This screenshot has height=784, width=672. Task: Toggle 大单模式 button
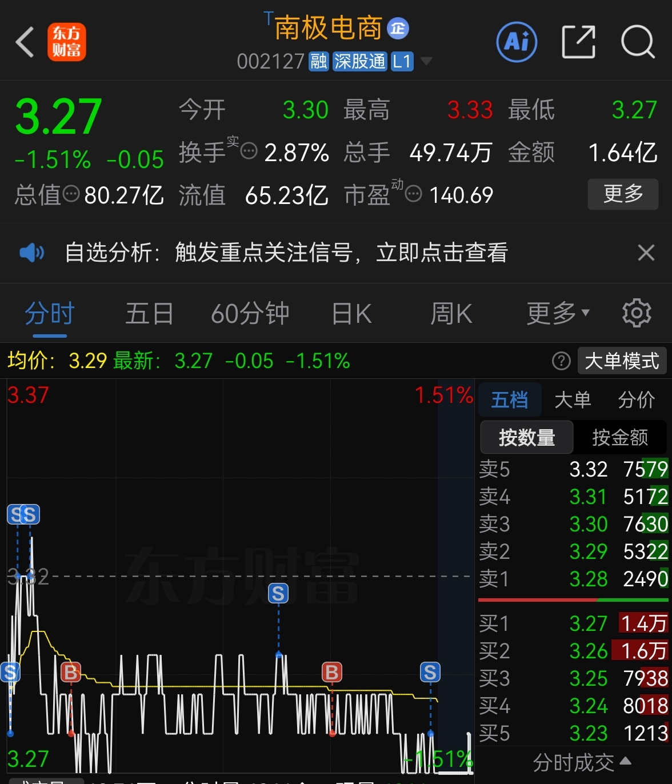point(622,361)
